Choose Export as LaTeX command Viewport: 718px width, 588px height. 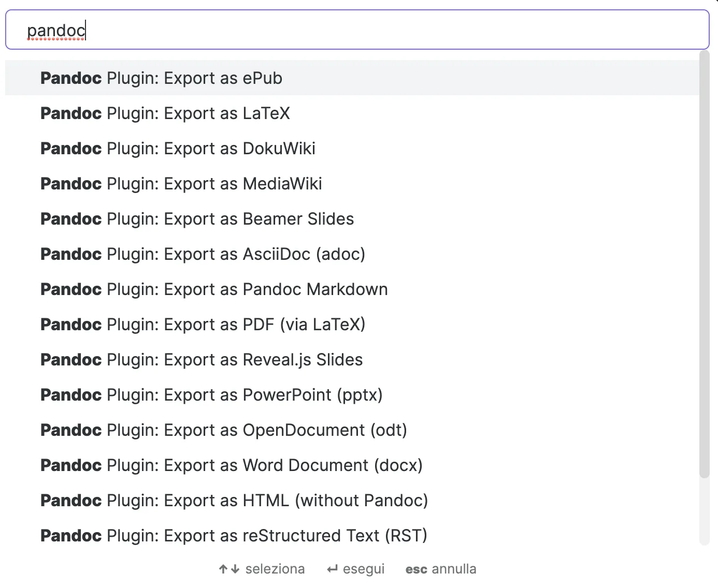[165, 113]
